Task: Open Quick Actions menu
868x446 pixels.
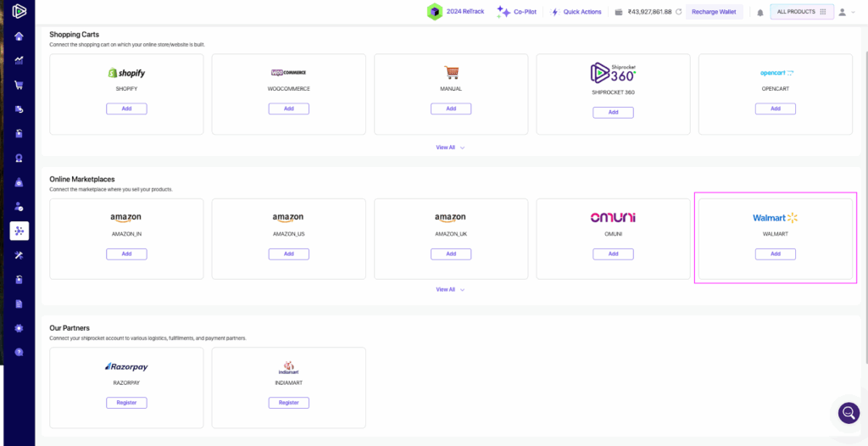Action: (576, 12)
